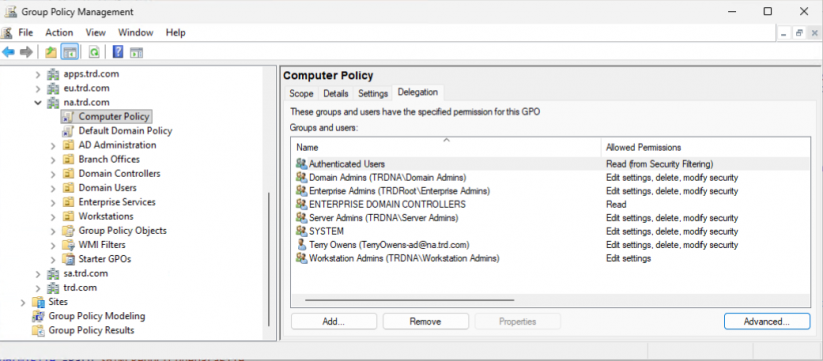This screenshot has width=823, height=361.
Task: Click the Server Admins group icon
Action: point(301,218)
